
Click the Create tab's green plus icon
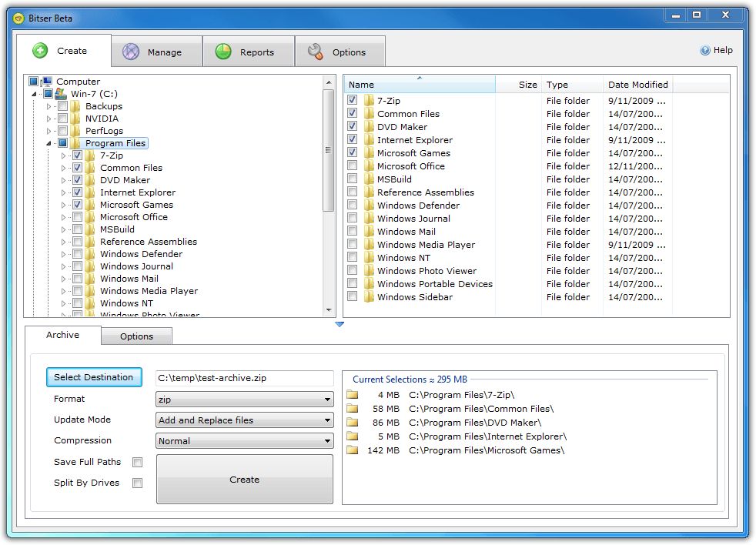tap(41, 50)
